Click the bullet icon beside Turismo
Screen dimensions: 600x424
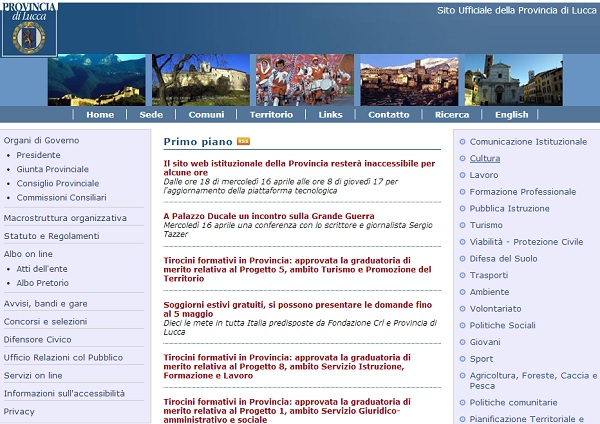pos(462,225)
